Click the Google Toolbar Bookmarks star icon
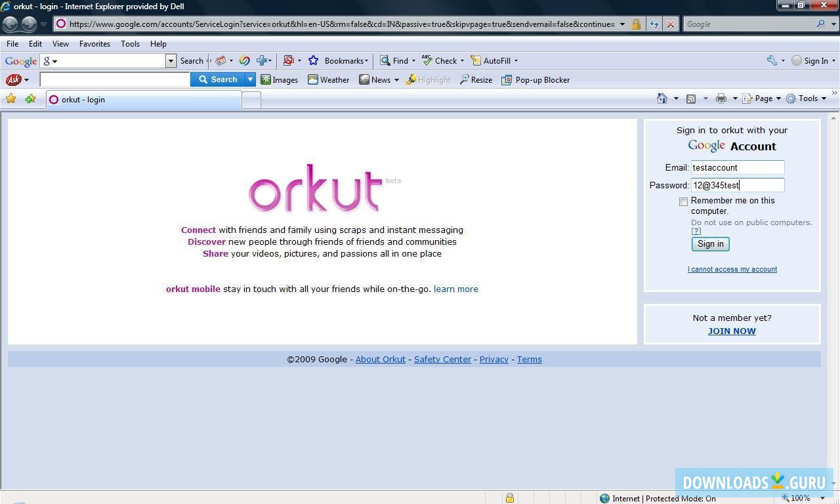 (x=313, y=60)
